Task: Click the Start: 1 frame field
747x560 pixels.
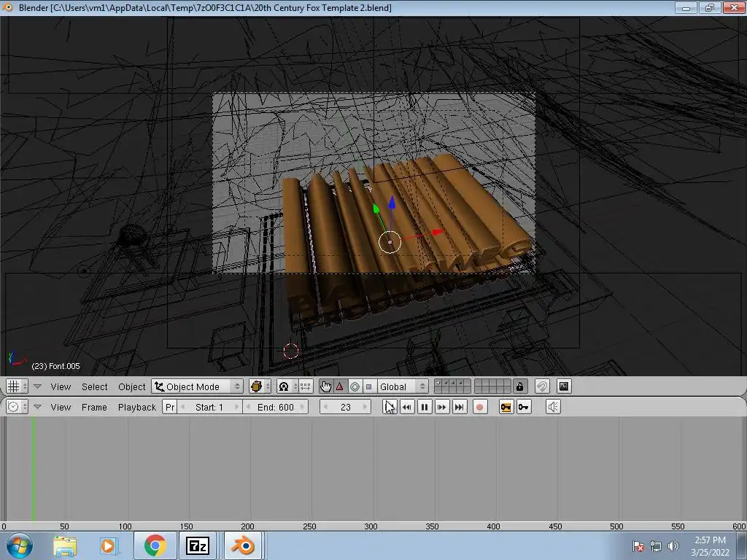Action: (209, 407)
